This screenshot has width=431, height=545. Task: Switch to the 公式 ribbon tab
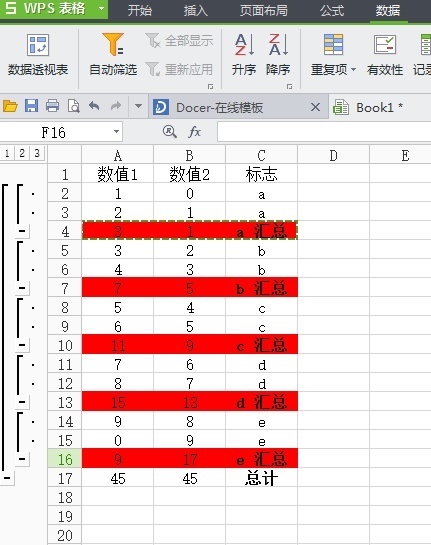coord(332,10)
